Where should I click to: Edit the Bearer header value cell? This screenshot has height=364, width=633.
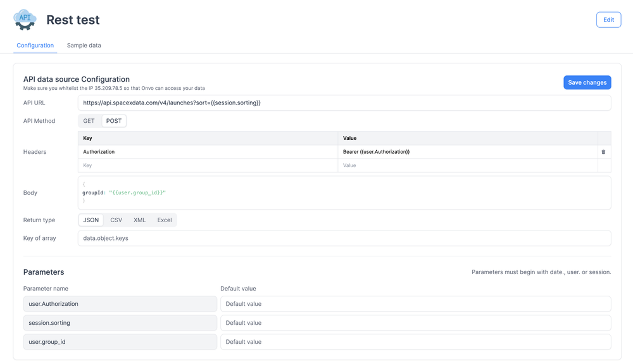click(467, 152)
